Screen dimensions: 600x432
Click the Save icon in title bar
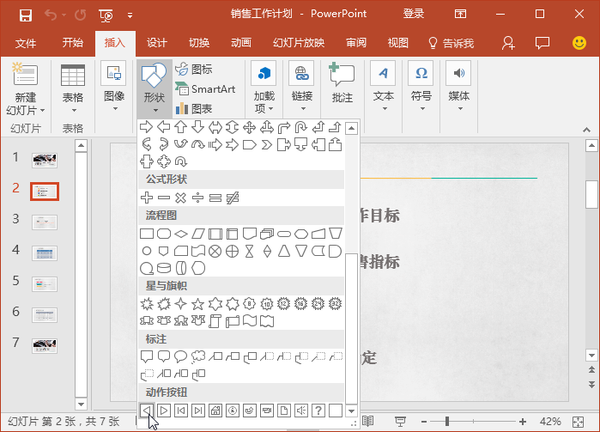[x=26, y=15]
